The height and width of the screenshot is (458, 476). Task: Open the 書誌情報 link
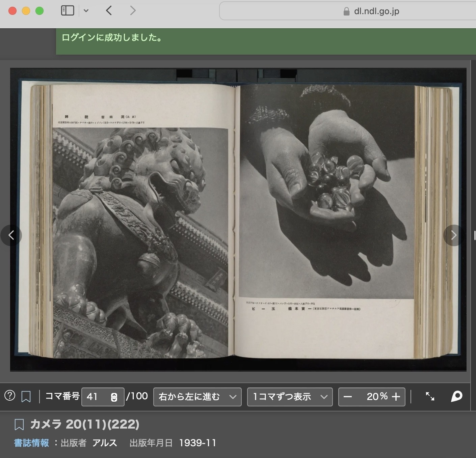(x=31, y=443)
